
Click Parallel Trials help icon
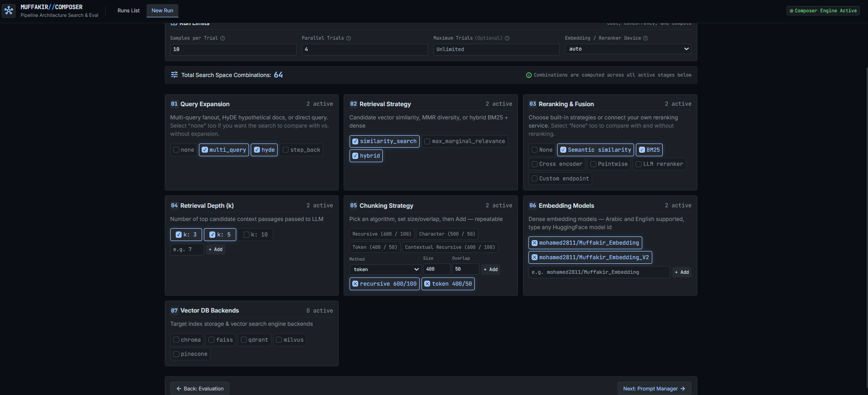[349, 38]
